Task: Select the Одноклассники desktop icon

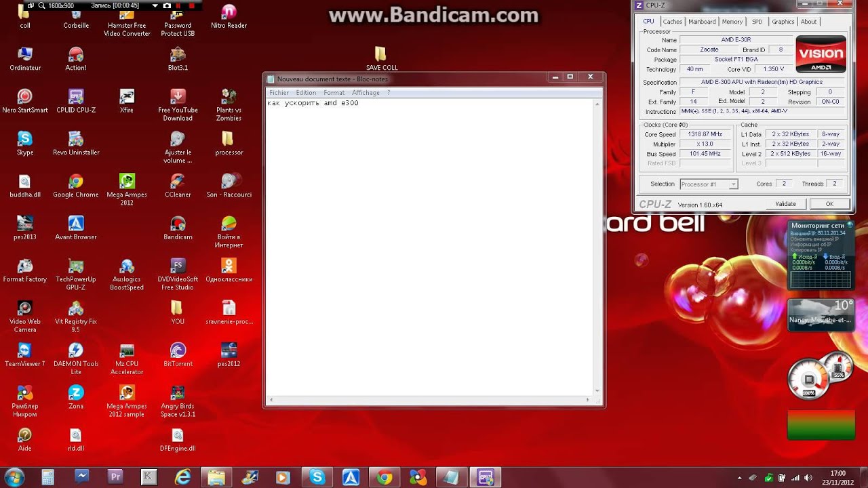Action: coord(229,270)
